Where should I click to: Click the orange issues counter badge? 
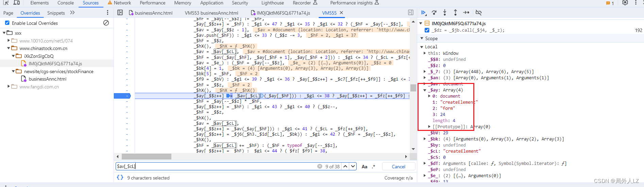click(610, 3)
